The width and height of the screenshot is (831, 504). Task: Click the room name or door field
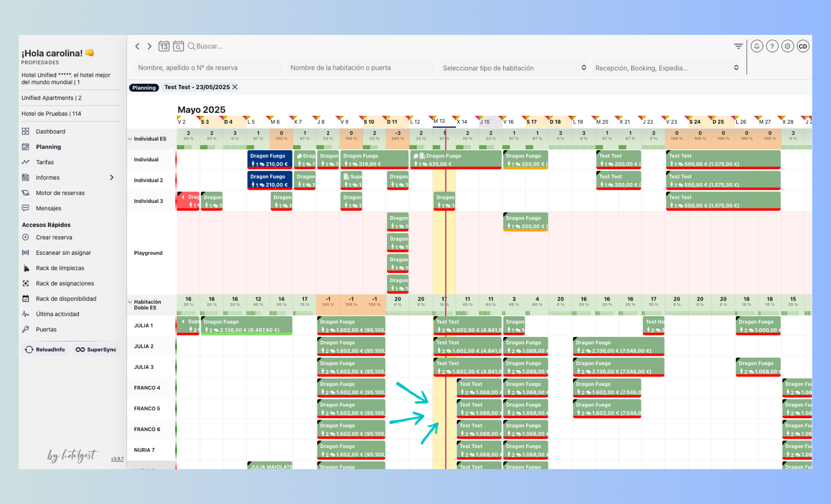pyautogui.click(x=361, y=68)
